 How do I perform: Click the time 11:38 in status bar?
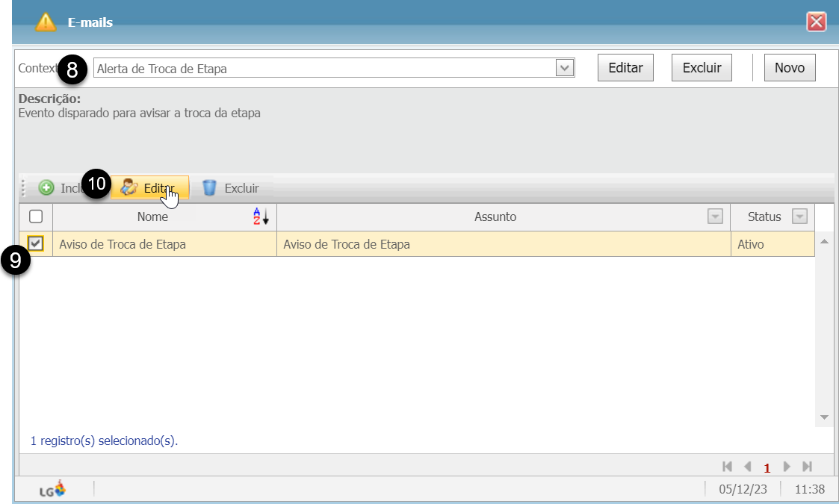point(810,489)
